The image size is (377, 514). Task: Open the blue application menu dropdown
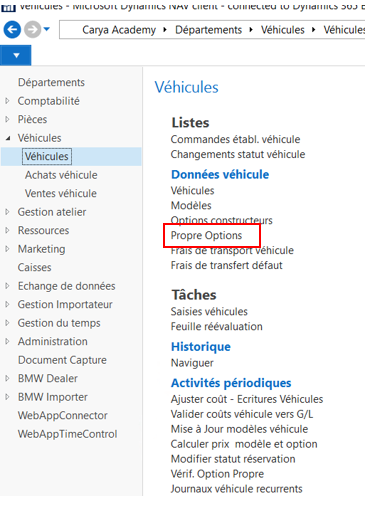(16, 55)
